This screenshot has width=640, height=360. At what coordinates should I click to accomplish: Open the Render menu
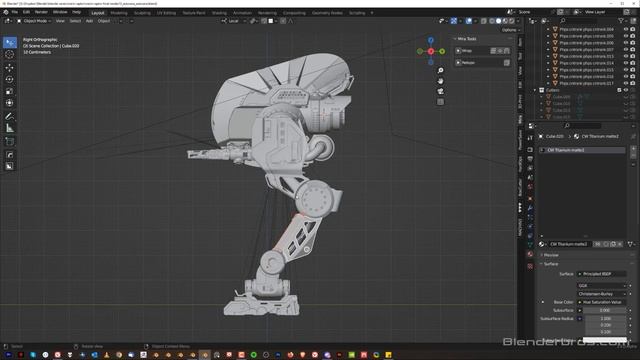41,12
